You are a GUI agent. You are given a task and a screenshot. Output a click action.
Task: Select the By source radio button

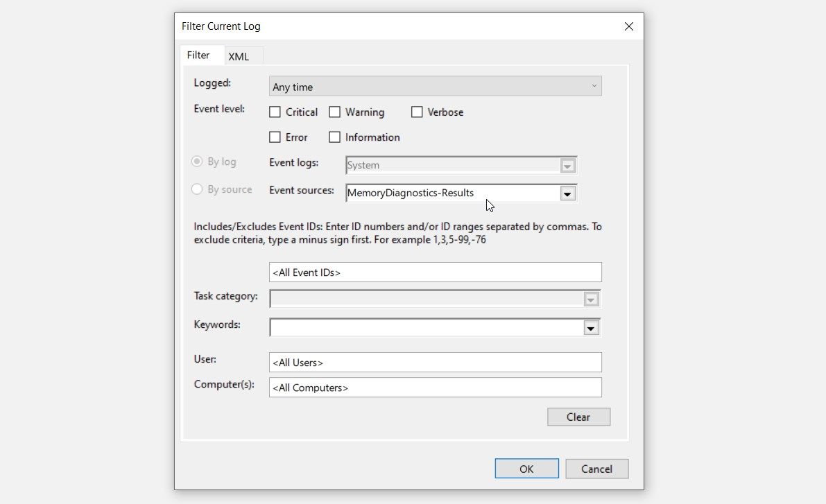coord(197,189)
